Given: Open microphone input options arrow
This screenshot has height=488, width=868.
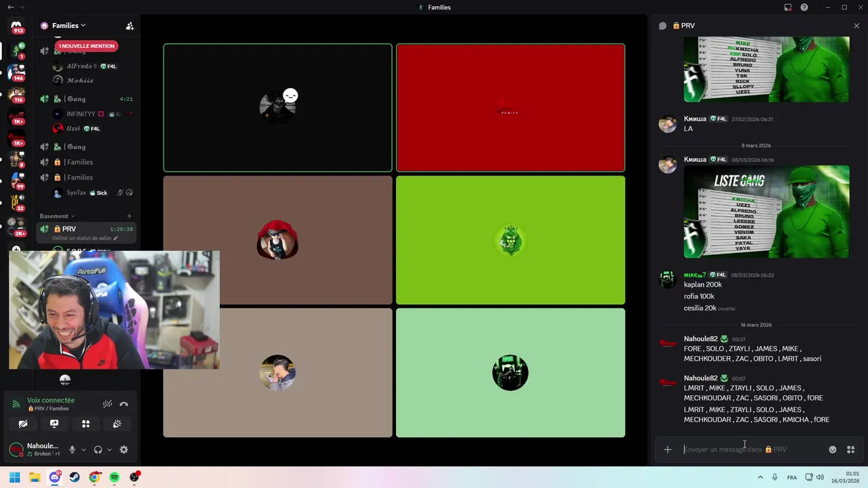Looking at the screenshot, I should (x=83, y=449).
